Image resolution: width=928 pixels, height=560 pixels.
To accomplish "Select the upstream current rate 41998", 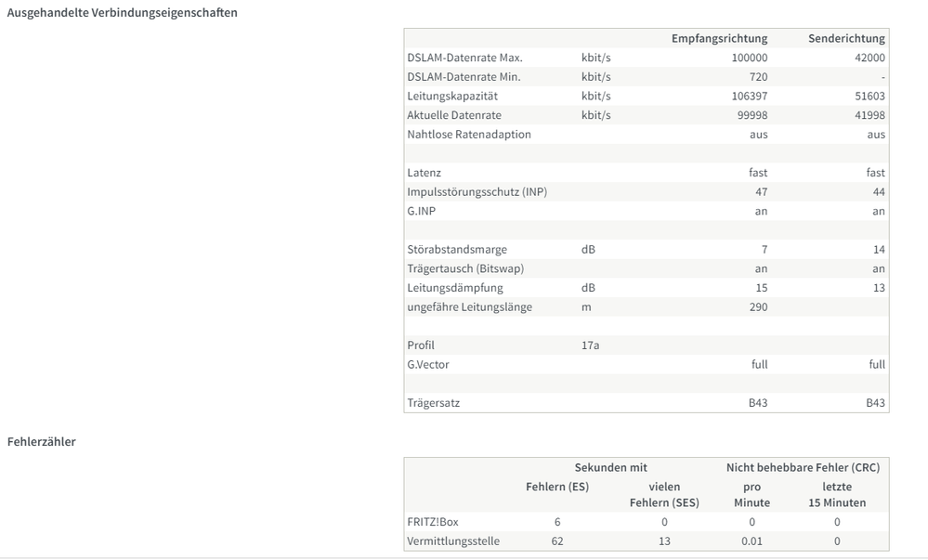I will [x=869, y=115].
